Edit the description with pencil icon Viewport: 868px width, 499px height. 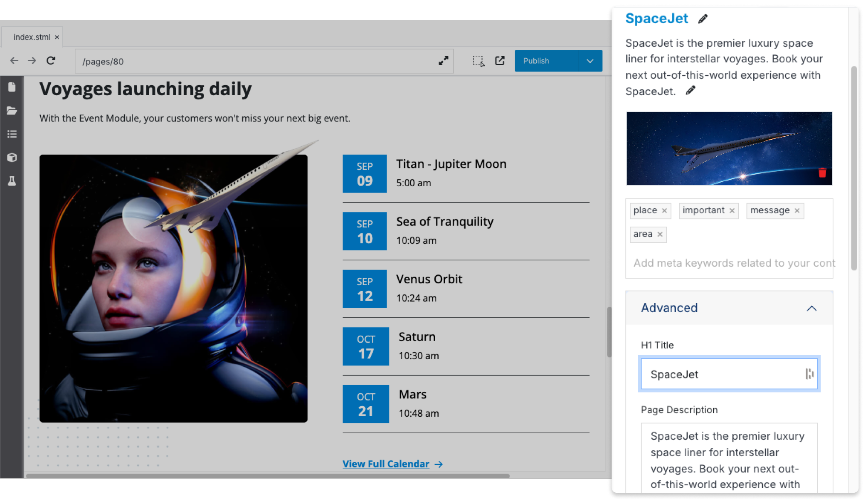pos(690,90)
